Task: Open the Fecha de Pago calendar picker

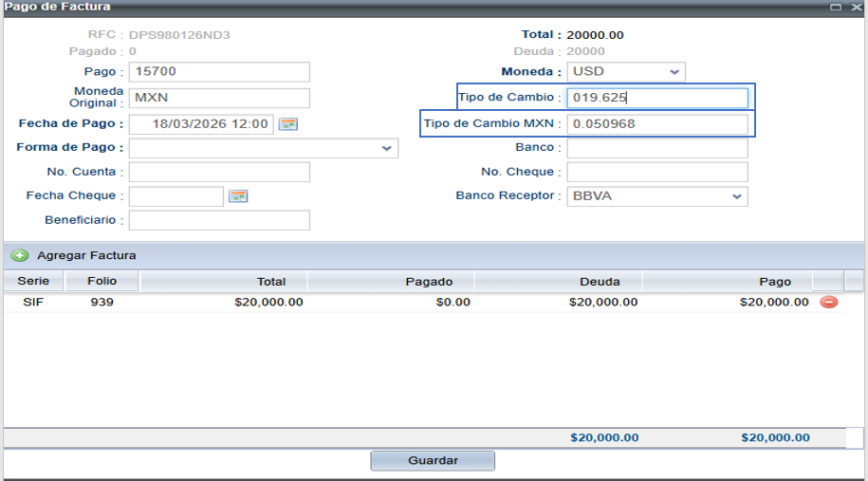Action: pos(288,124)
